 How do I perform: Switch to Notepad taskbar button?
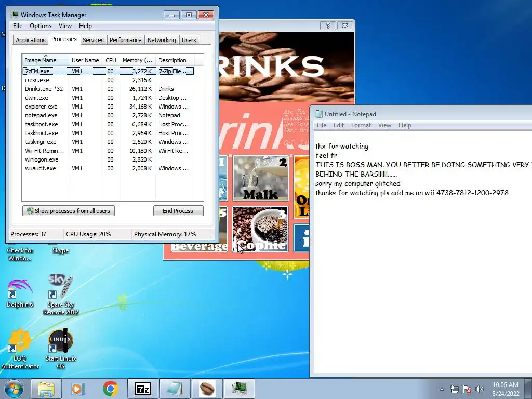[x=175, y=389]
